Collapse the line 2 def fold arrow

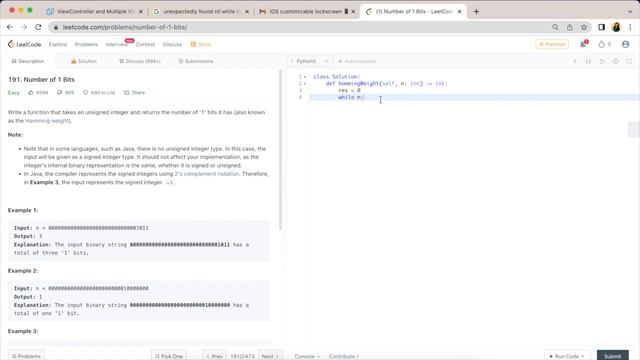305,84
